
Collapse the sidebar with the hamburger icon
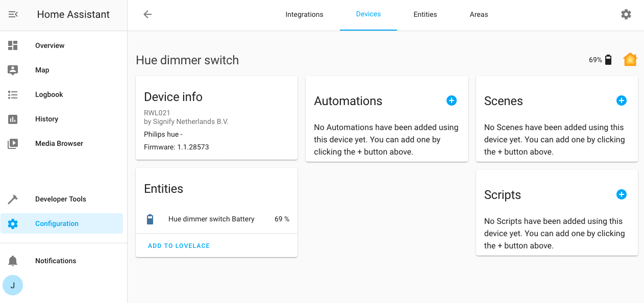coord(13,14)
